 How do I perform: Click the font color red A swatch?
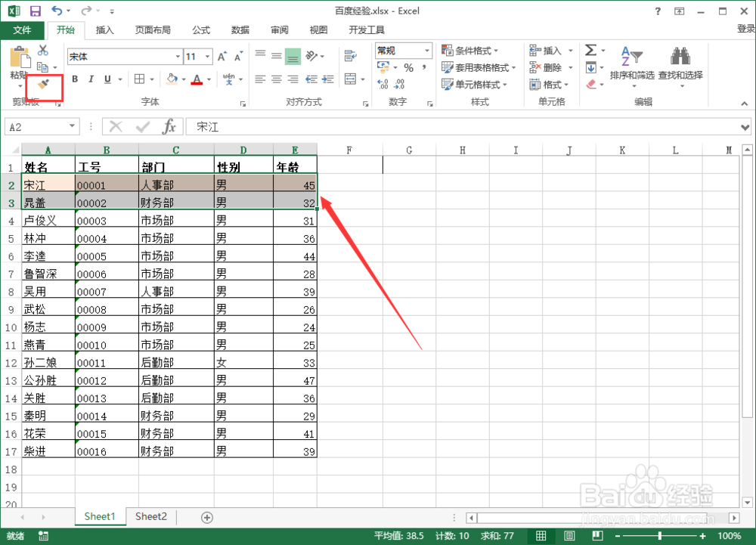[197, 79]
